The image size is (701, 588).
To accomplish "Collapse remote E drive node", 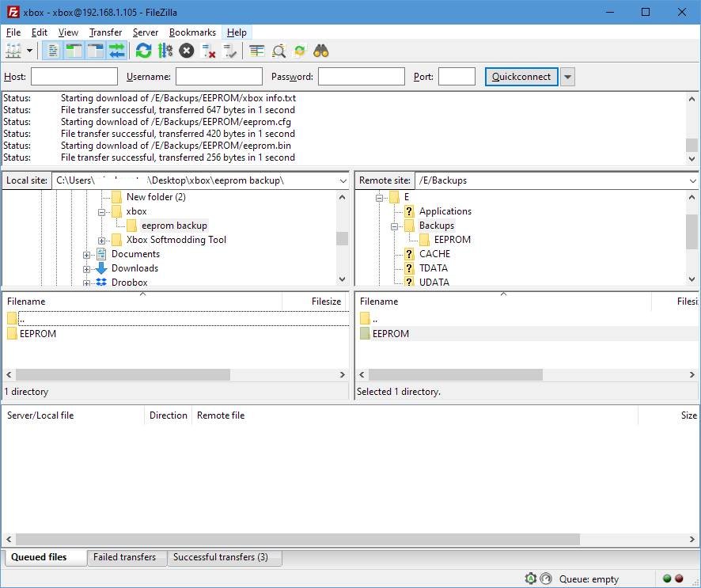I will (x=380, y=198).
